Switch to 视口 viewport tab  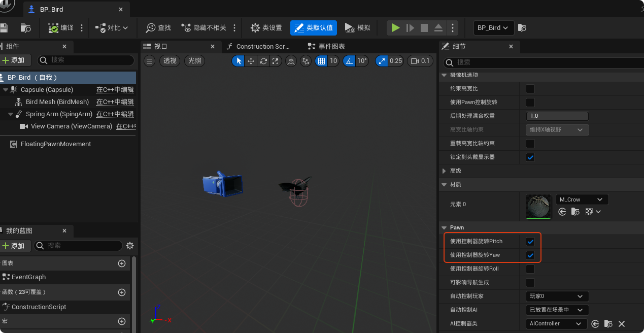[x=160, y=46]
